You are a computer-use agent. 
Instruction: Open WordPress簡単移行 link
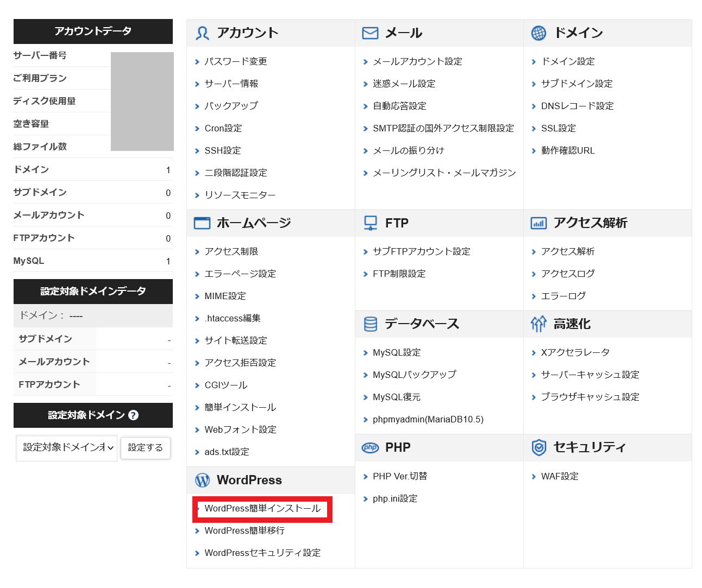245,530
